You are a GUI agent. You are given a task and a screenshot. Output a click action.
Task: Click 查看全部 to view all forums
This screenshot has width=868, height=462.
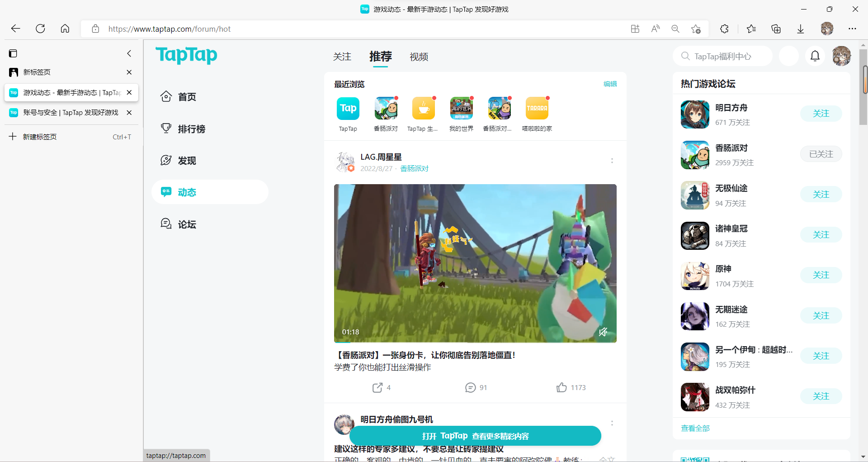(695, 428)
